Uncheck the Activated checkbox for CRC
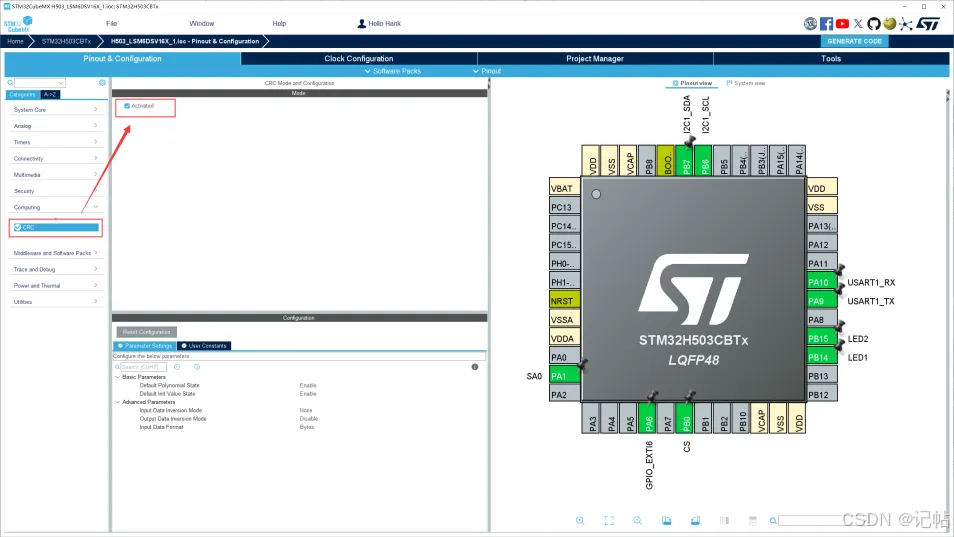954x537 pixels. pyautogui.click(x=127, y=105)
